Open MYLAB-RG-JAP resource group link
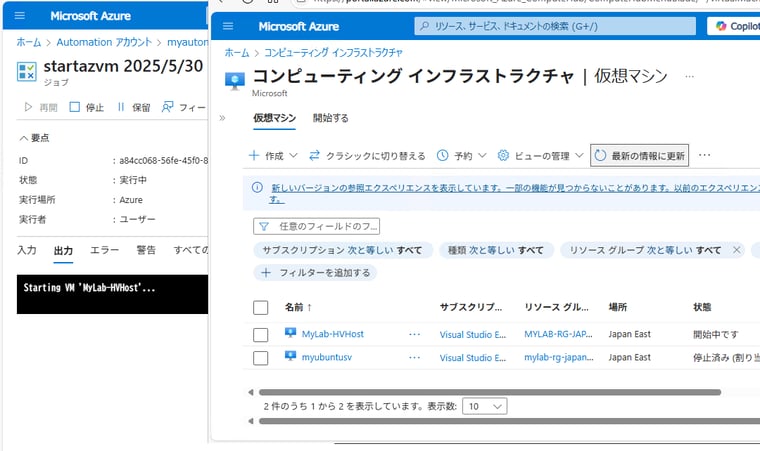The image size is (760, 451). 558,334
